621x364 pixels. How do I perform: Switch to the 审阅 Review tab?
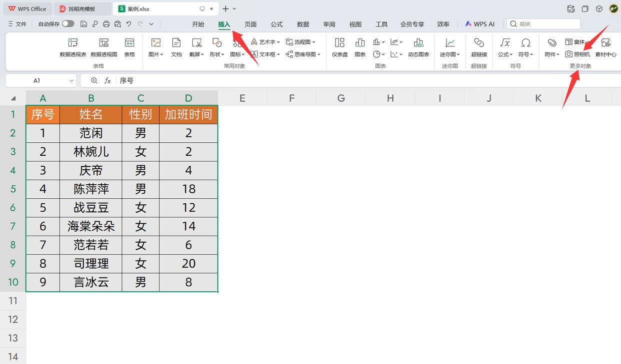point(329,24)
